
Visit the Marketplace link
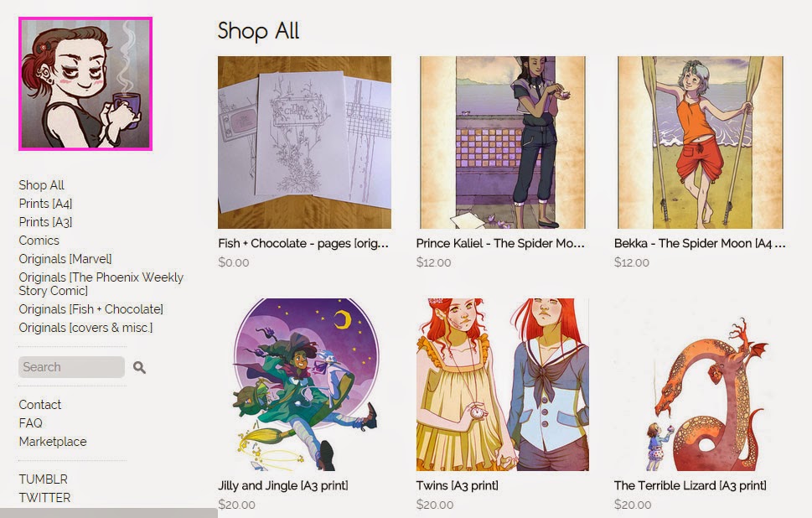click(53, 442)
